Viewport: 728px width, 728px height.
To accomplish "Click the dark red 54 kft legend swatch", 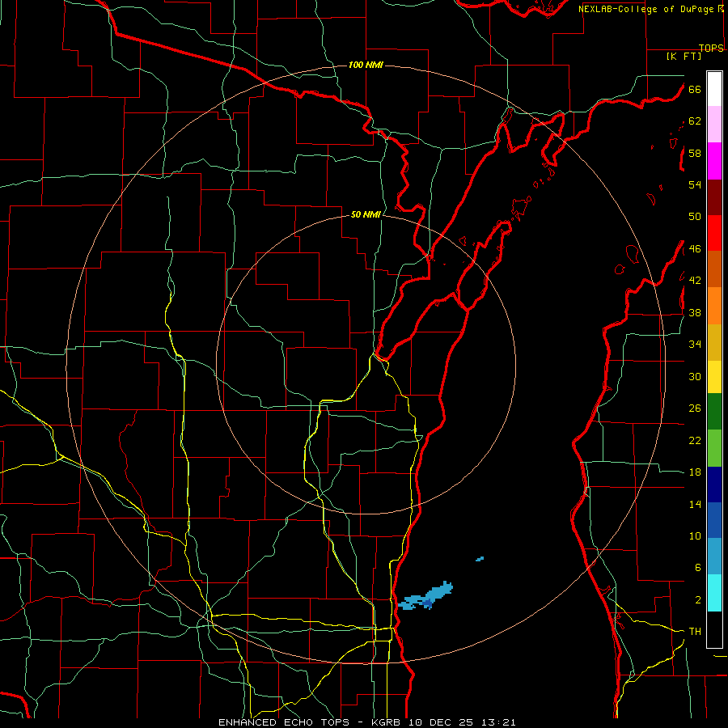I will tap(714, 197).
